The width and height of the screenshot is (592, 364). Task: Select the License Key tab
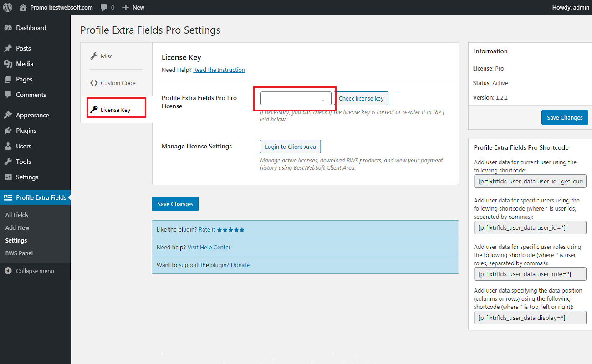tap(116, 110)
